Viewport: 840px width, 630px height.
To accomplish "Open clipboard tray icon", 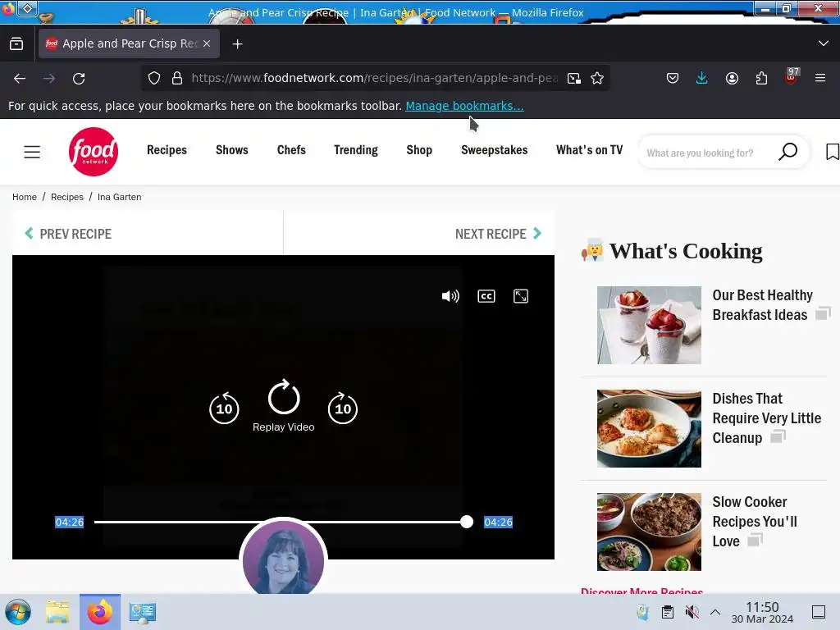I will coord(668,612).
